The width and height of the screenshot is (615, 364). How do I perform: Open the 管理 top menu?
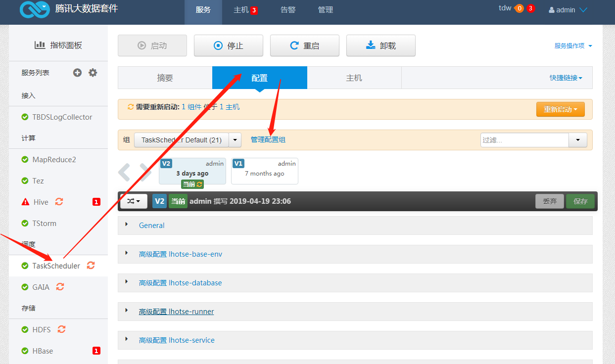[x=326, y=10]
